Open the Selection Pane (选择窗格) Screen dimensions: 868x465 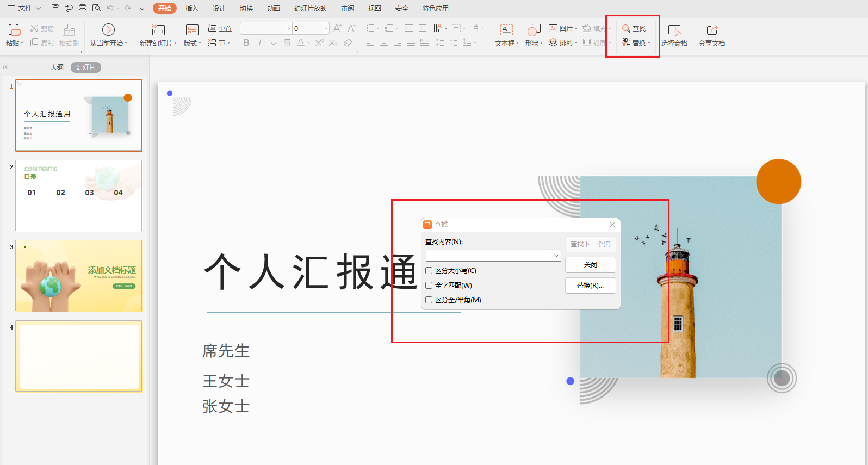(x=674, y=35)
